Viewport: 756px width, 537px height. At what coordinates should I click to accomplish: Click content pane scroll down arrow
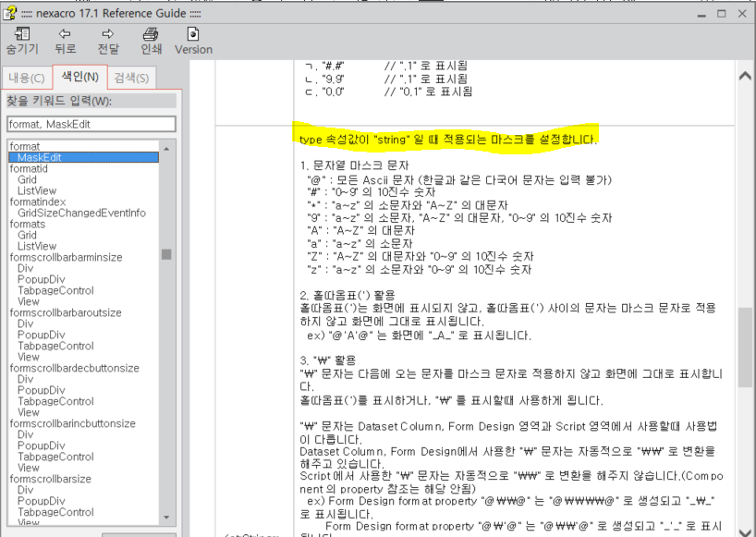pos(745,531)
